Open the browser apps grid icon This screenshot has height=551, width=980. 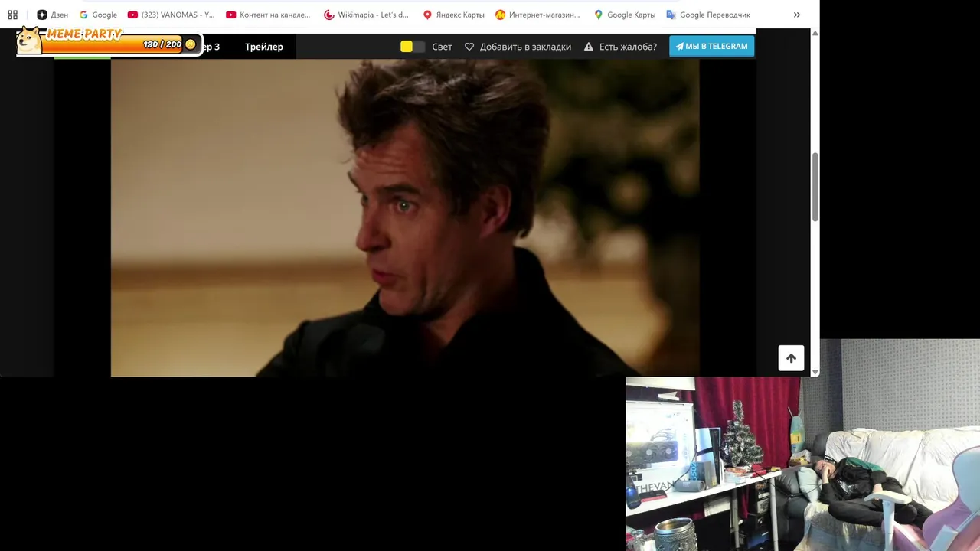(12, 15)
